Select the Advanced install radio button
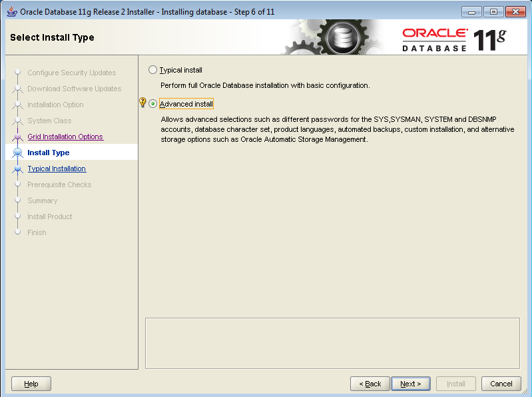 point(152,104)
